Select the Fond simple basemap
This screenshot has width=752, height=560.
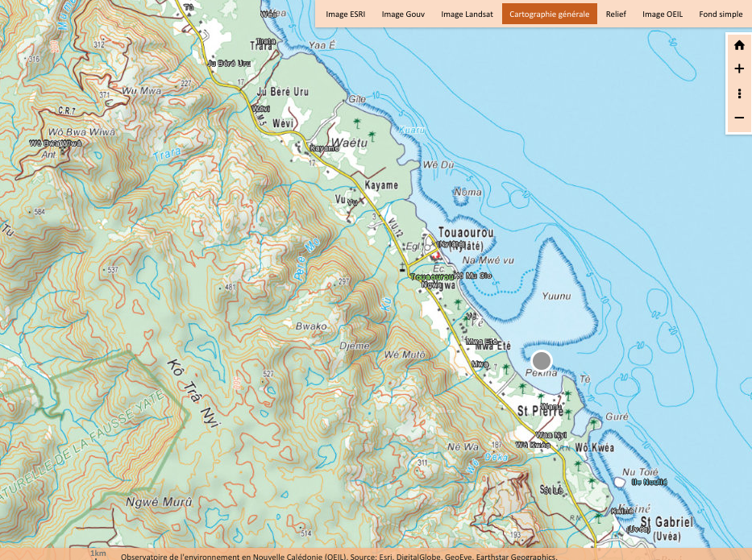(x=721, y=14)
